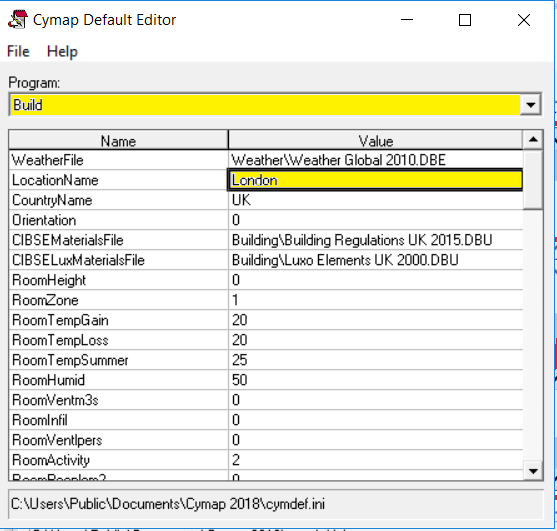The width and height of the screenshot is (557, 531).
Task: Click Building Regulations UK 2015.DBU value
Action: pyautogui.click(x=375, y=240)
